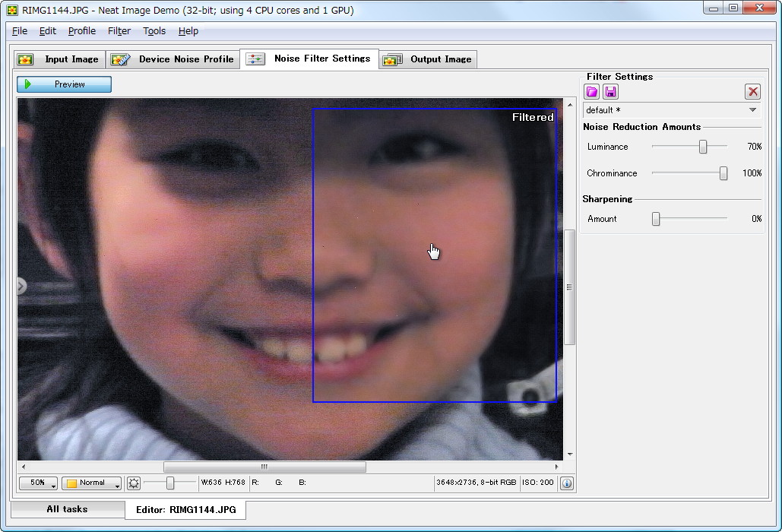The width and height of the screenshot is (782, 532).
Task: Click the gamma adjustment icon in the status bar
Action: pyautogui.click(x=134, y=483)
